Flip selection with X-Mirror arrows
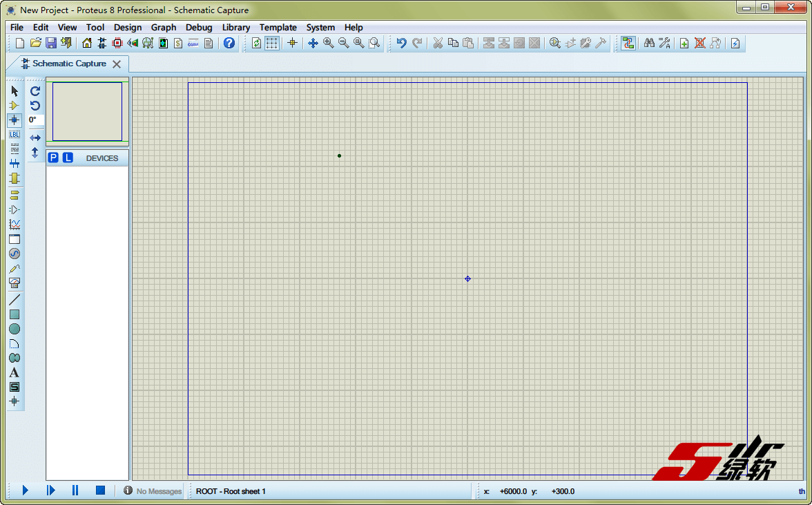 [35, 137]
